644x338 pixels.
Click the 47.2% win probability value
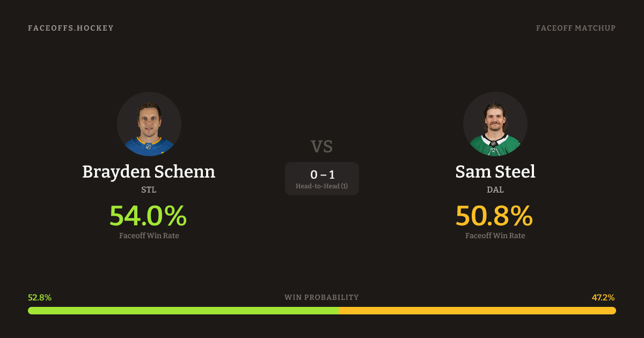pyautogui.click(x=603, y=297)
